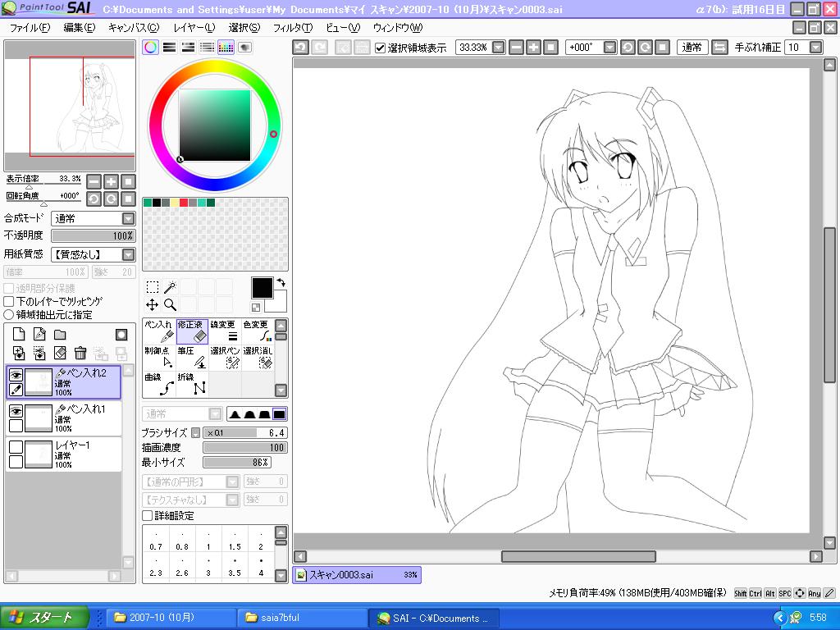Select the 修正液 eraser tool
Screen dimensions: 840x630
point(192,331)
